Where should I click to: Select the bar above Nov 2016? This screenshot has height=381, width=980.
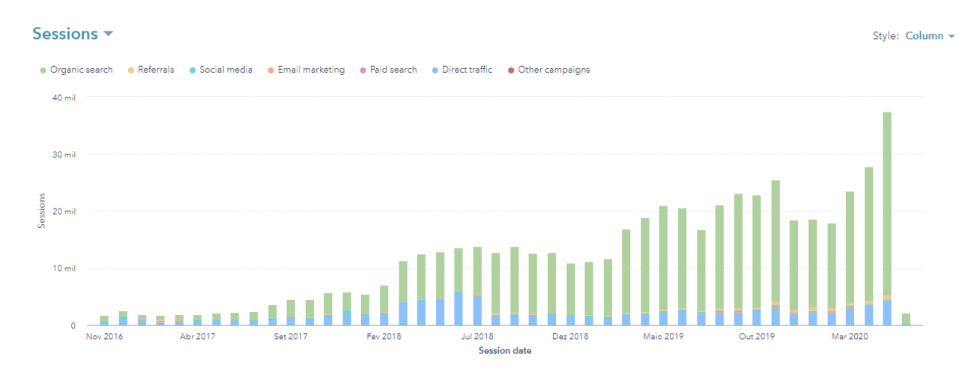point(104,320)
